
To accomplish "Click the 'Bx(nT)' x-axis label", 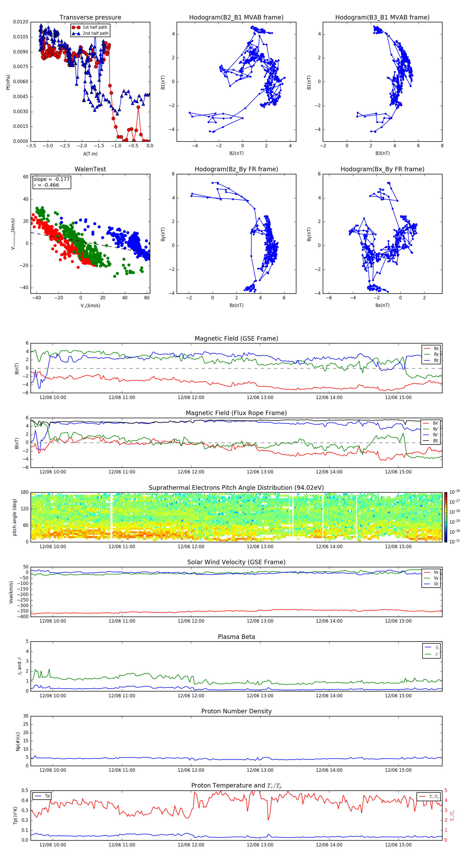I will (382, 305).
